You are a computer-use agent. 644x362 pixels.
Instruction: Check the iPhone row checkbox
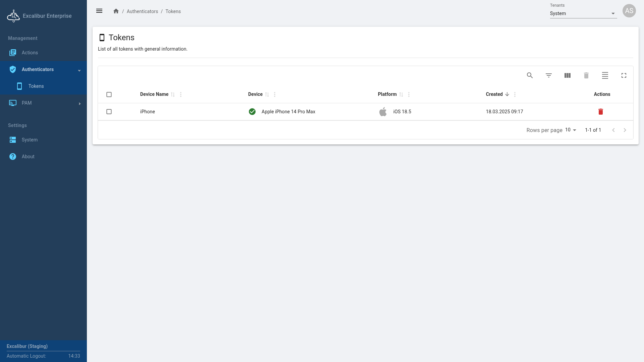(109, 112)
